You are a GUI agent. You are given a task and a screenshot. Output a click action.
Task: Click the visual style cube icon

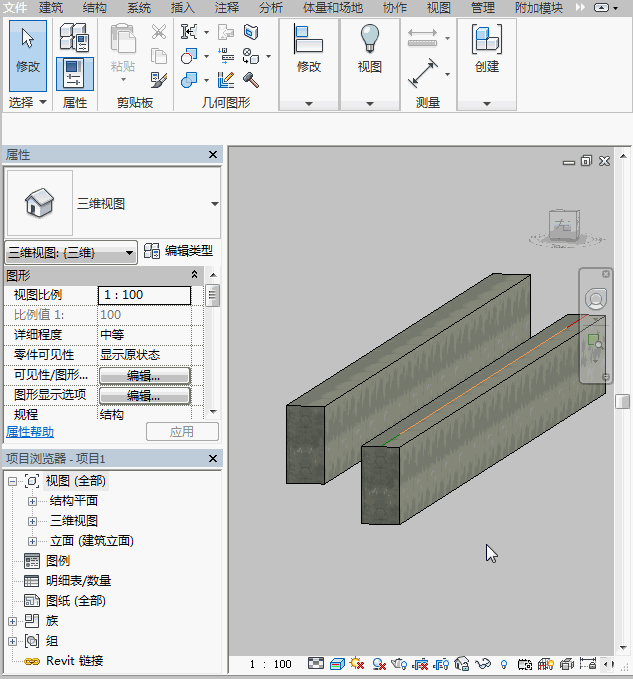pos(337,664)
